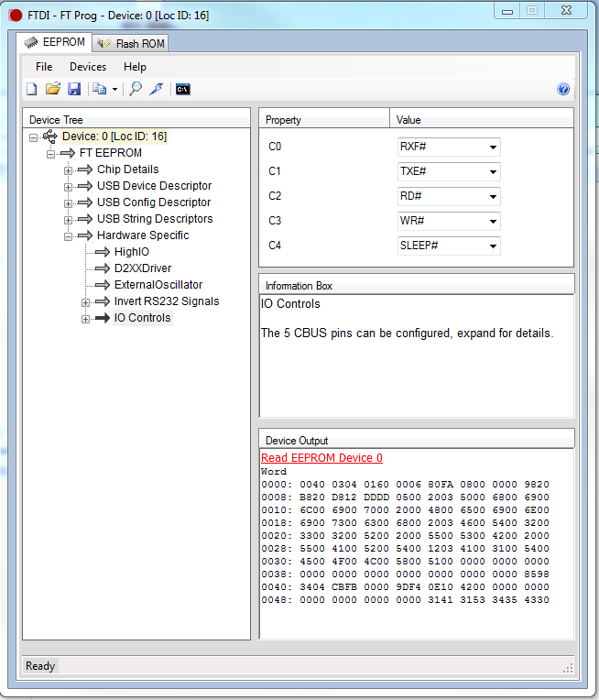Select Invert RS232 Signals tree item
The image size is (599, 700).
click(x=167, y=301)
